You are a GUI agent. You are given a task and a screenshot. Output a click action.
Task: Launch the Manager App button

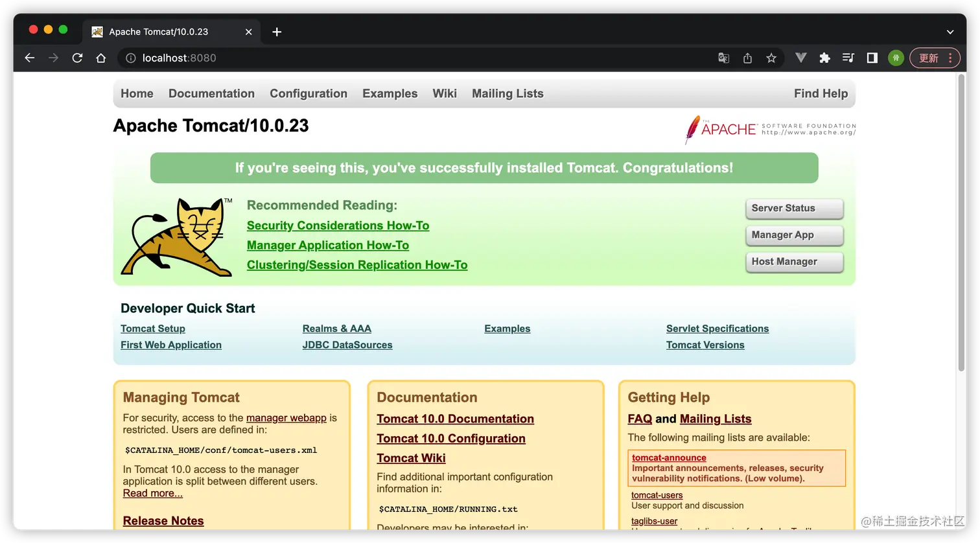click(795, 235)
